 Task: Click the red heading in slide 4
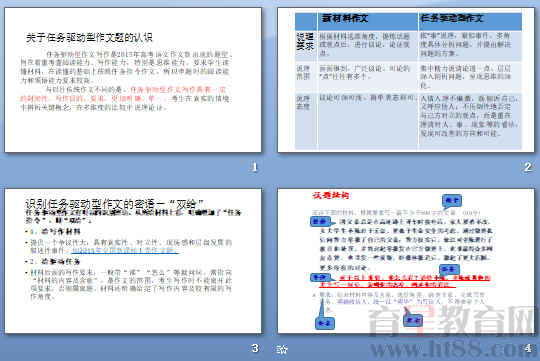(331, 195)
